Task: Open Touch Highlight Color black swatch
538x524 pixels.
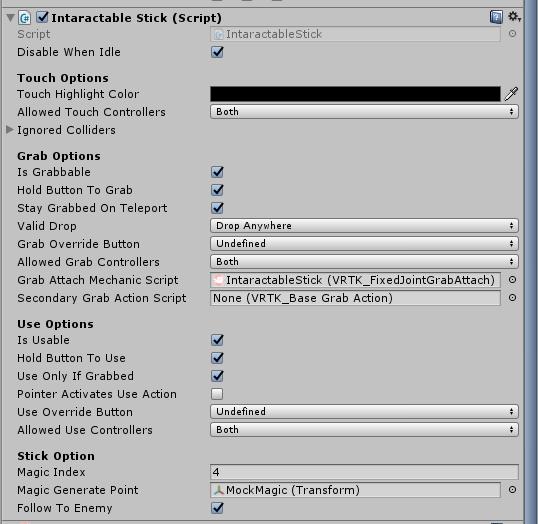Action: point(355,94)
